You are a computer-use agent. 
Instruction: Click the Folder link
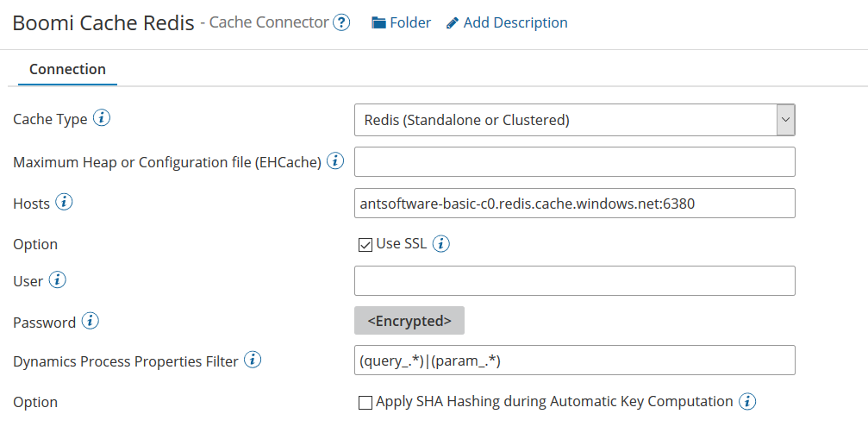401,23
